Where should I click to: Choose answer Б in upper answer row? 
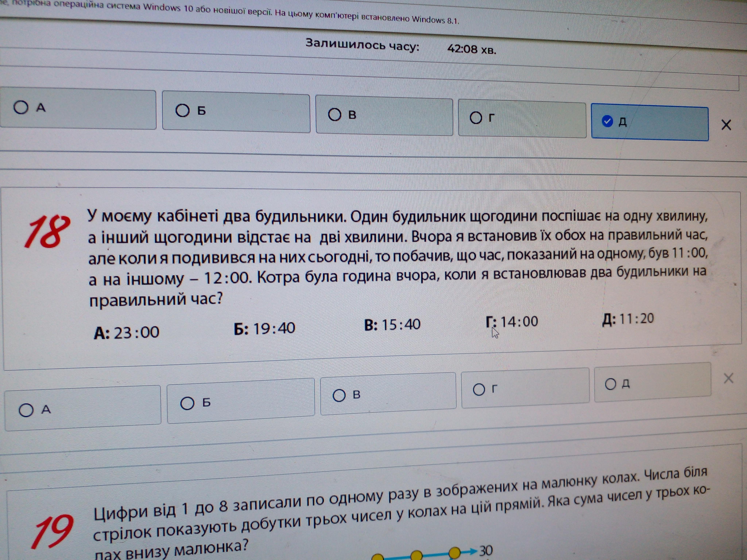(x=183, y=110)
